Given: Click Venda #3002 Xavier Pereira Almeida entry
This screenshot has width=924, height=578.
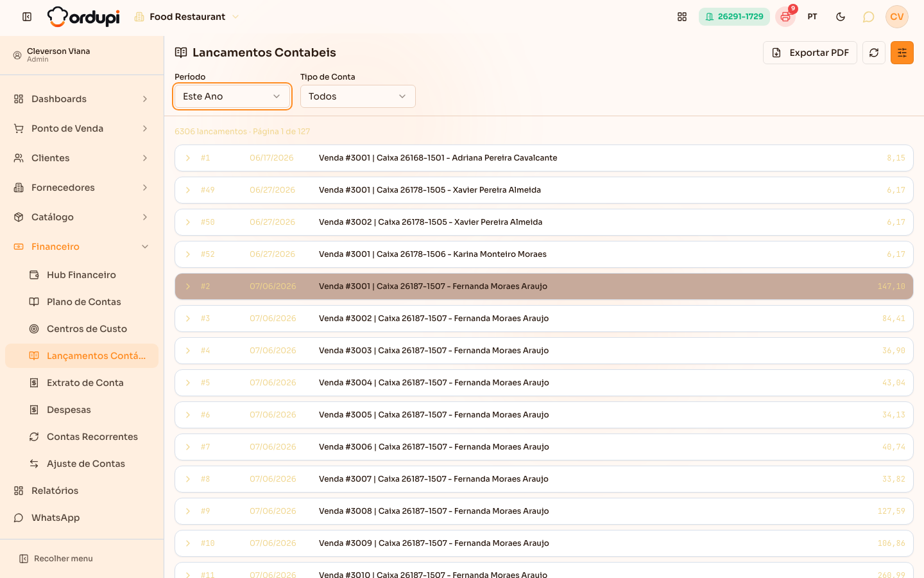Looking at the screenshot, I should click(x=544, y=222).
